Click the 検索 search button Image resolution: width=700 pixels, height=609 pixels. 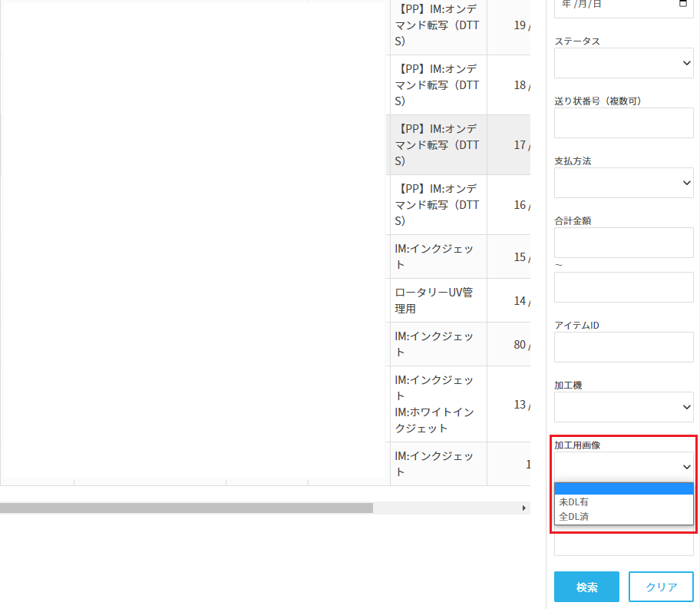[586, 587]
